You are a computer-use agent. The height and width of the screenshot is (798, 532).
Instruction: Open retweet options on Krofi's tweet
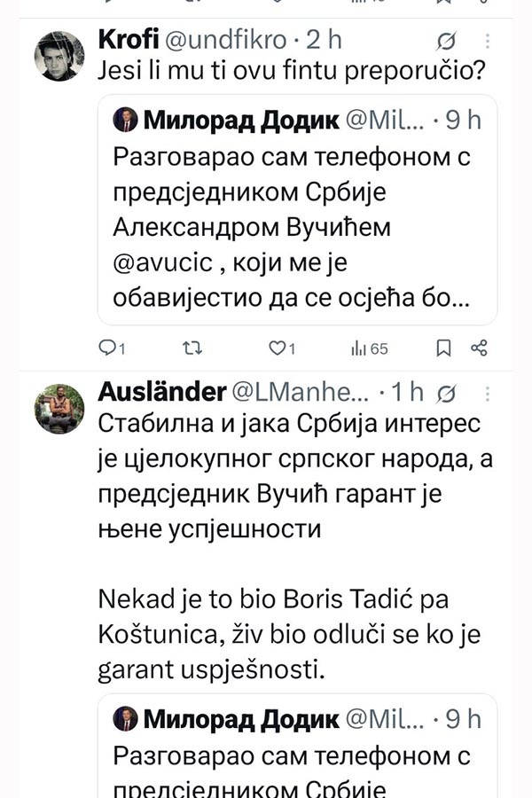click(192, 348)
